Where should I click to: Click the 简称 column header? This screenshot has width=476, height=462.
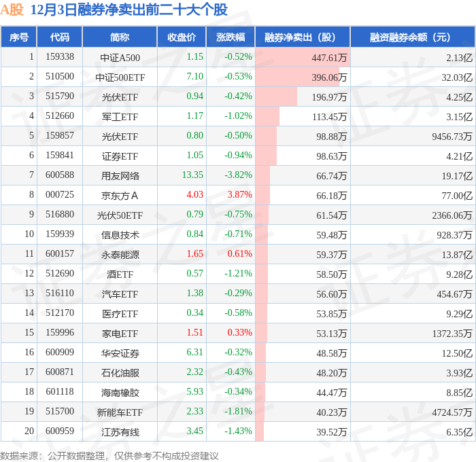pyautogui.click(x=120, y=37)
